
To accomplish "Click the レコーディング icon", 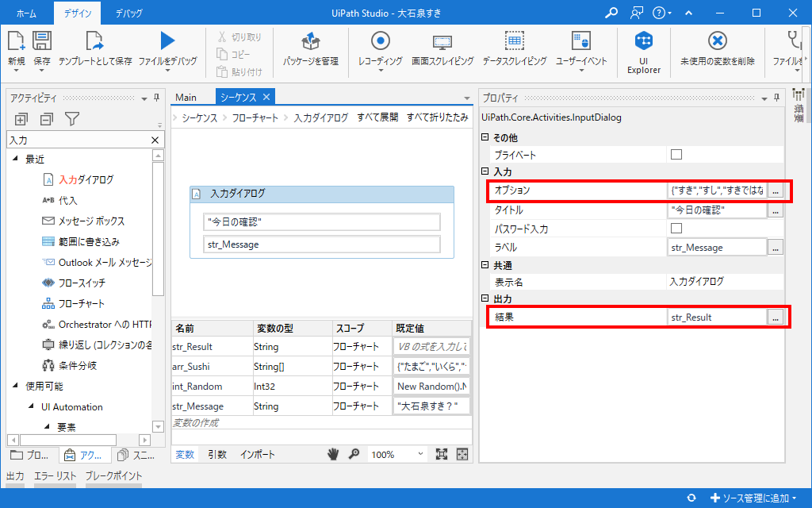I will tap(381, 41).
